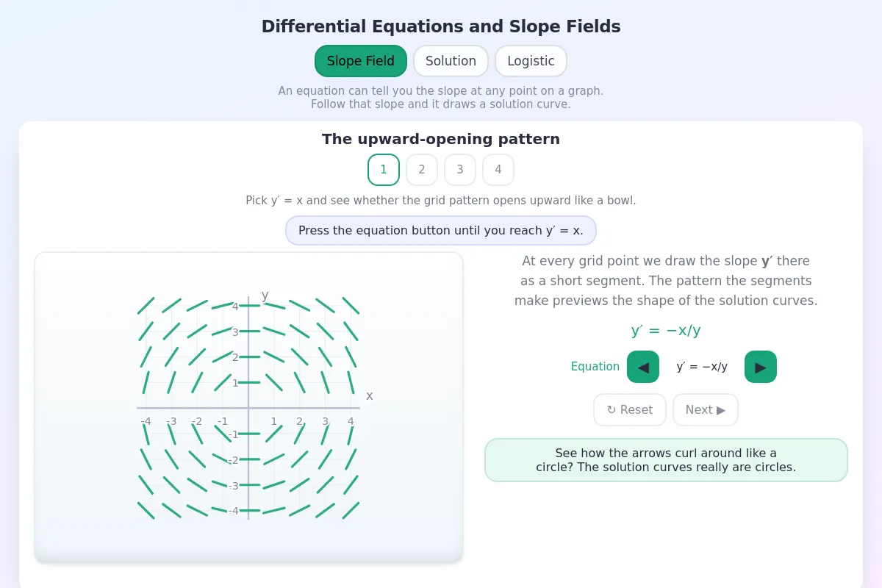Image resolution: width=882 pixels, height=588 pixels.
Task: Click the tick mark labeled 4 on the y-axis
Action: [235, 306]
